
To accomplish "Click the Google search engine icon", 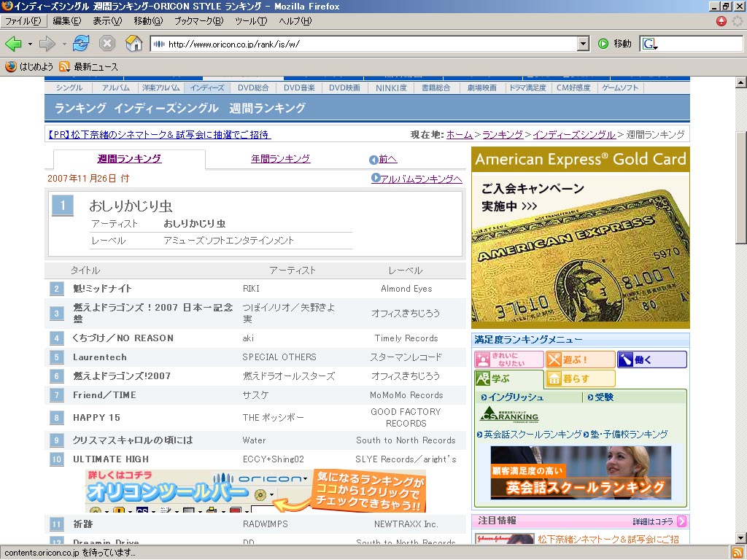I will pos(649,44).
